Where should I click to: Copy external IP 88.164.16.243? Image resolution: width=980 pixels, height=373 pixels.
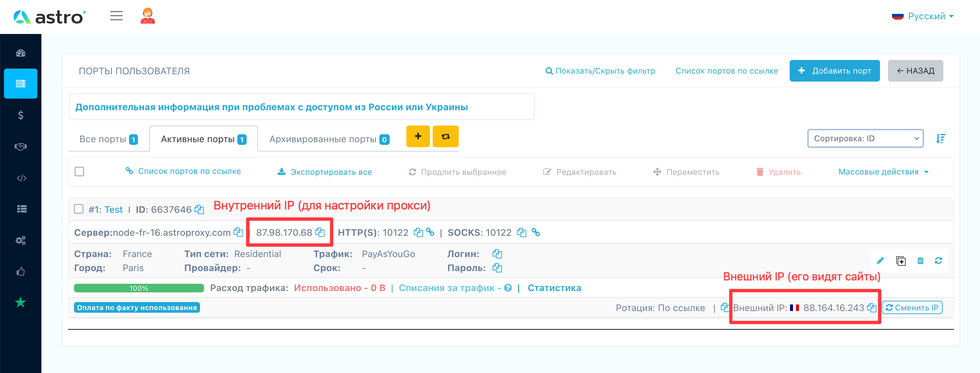pos(872,307)
